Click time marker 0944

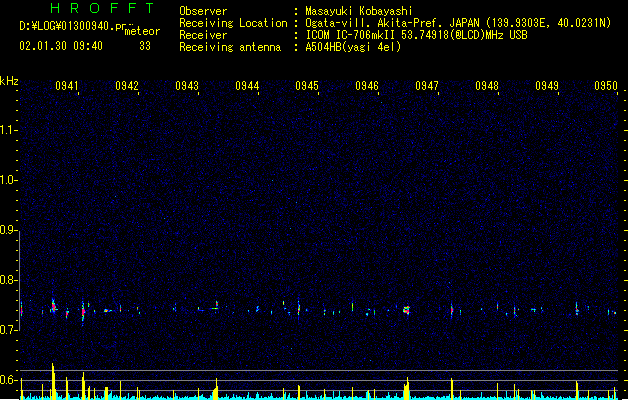[247, 86]
